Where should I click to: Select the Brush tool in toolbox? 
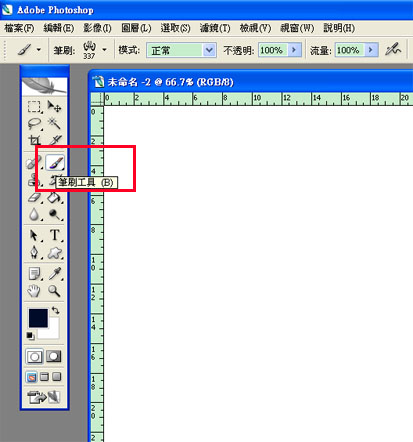(55, 163)
